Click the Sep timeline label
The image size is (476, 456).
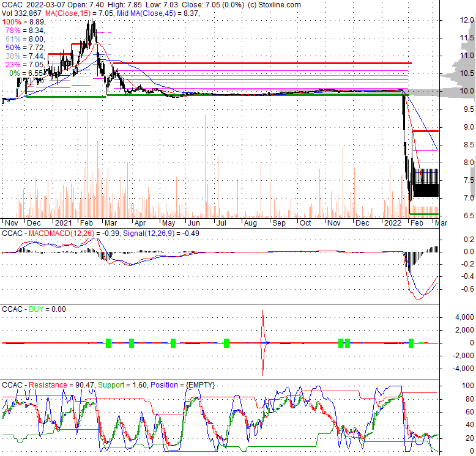278,223
